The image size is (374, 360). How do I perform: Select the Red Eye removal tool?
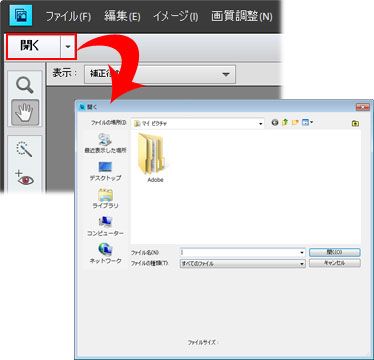coord(25,178)
